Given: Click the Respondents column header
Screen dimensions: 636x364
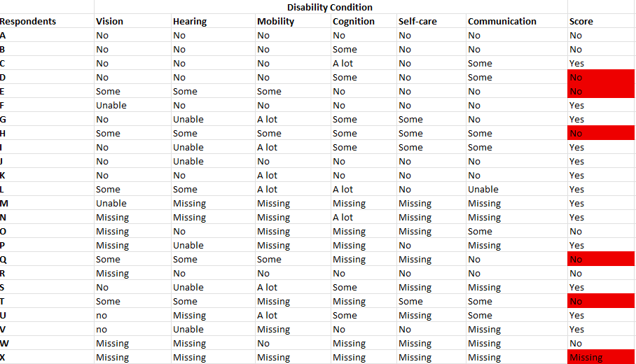Looking at the screenshot, I should point(47,21).
